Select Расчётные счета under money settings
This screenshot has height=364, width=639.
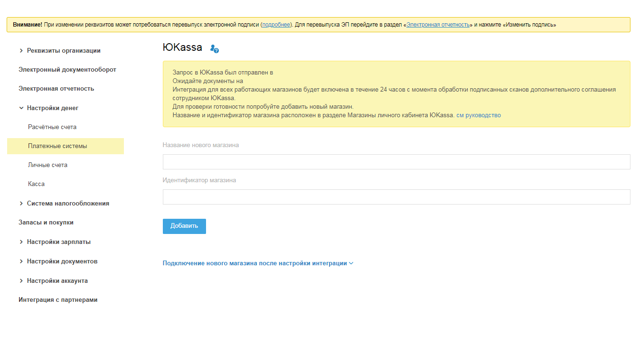coord(52,127)
